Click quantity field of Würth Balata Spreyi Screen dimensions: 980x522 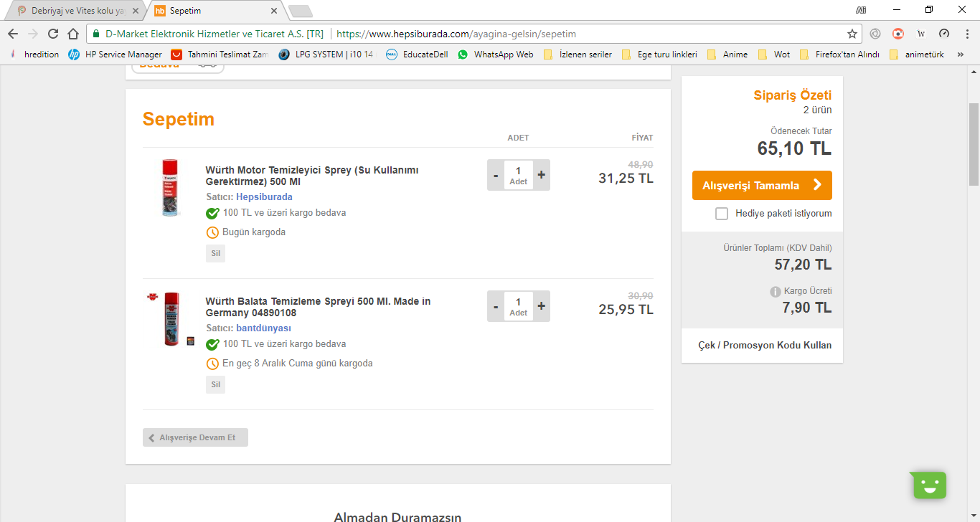[519, 306]
